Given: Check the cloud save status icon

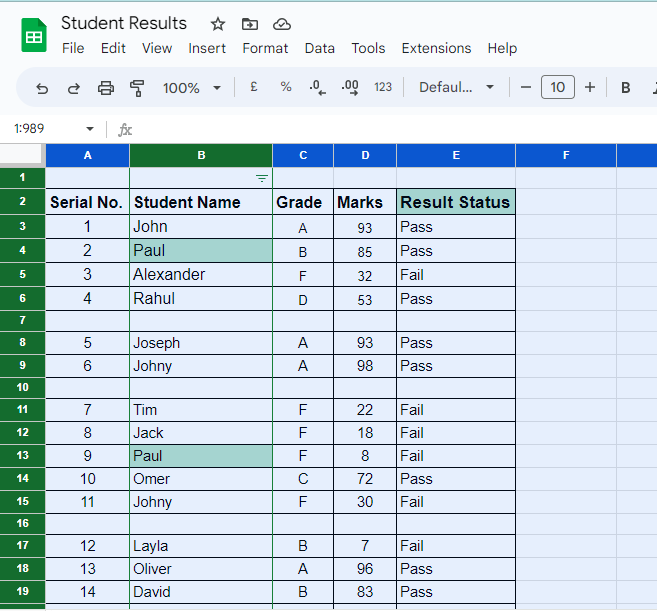Looking at the screenshot, I should point(282,24).
